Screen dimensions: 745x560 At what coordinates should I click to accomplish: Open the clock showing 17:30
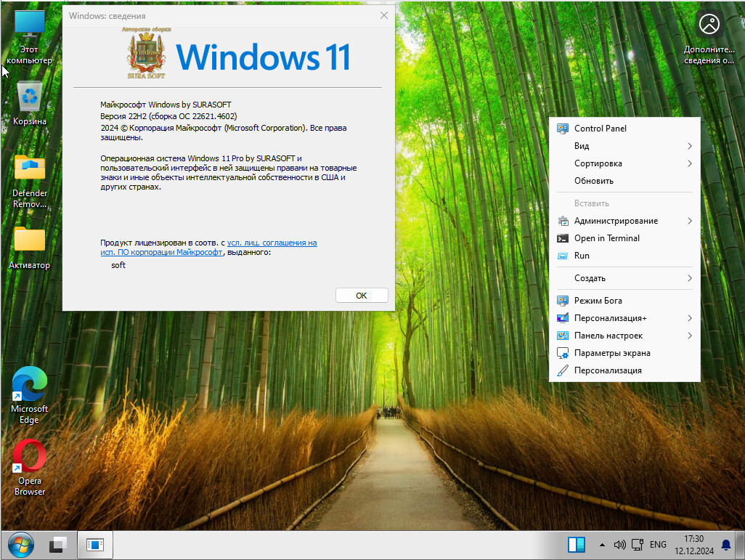[x=694, y=545]
